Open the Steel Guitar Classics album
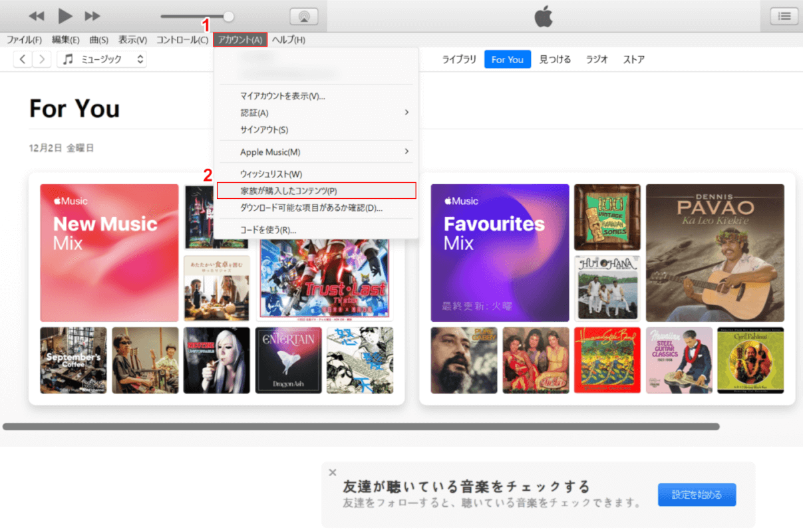Image resolution: width=803 pixels, height=532 pixels. click(x=679, y=360)
